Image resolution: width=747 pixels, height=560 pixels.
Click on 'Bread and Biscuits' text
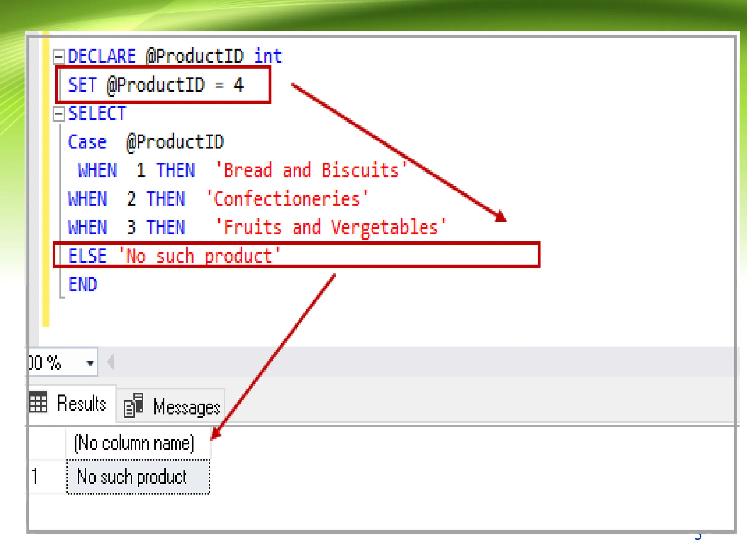point(311,171)
